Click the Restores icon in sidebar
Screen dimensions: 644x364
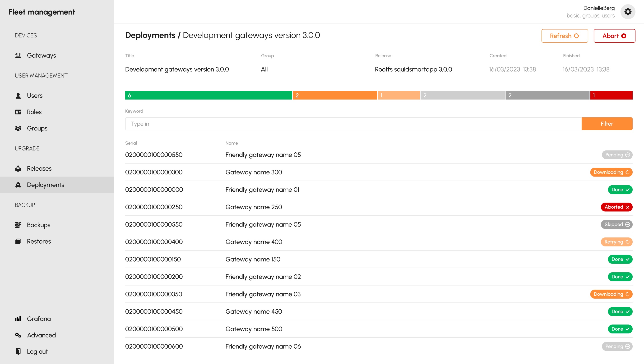click(18, 241)
